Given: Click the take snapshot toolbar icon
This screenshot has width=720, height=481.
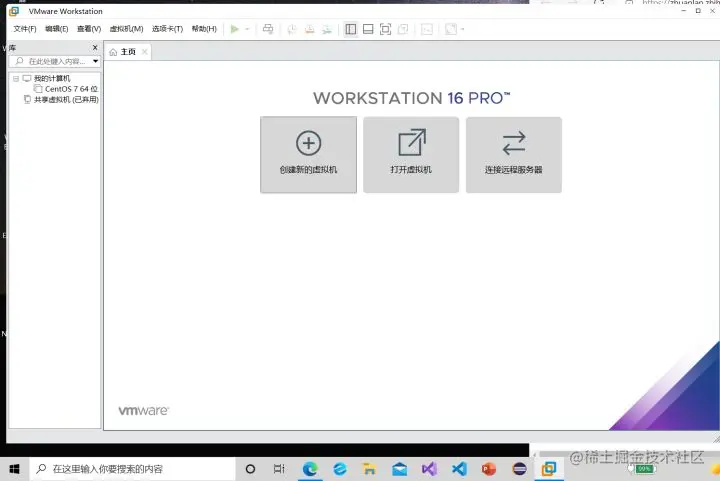Looking at the screenshot, I should point(292,29).
